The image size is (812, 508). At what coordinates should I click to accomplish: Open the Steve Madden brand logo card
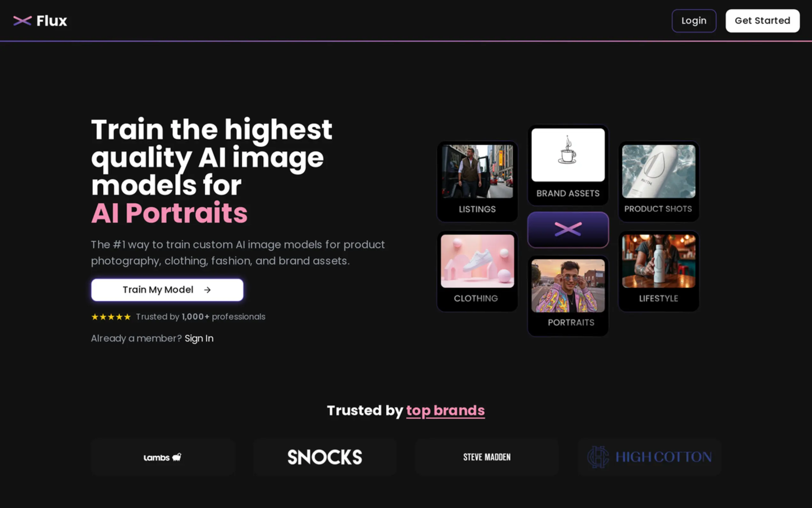click(x=487, y=457)
